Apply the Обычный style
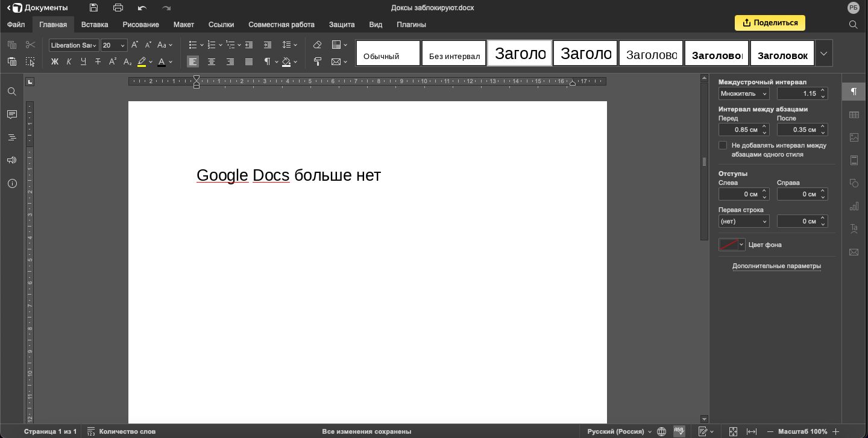This screenshot has width=868, height=438. 388,53
